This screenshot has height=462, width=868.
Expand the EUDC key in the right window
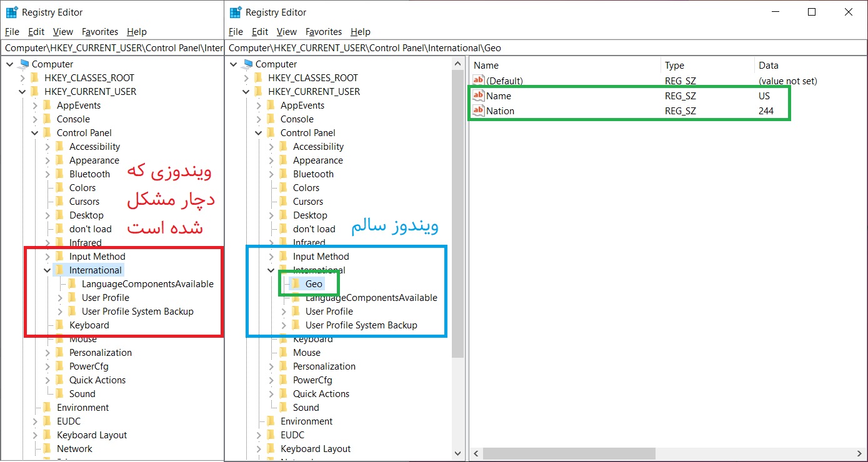point(259,435)
